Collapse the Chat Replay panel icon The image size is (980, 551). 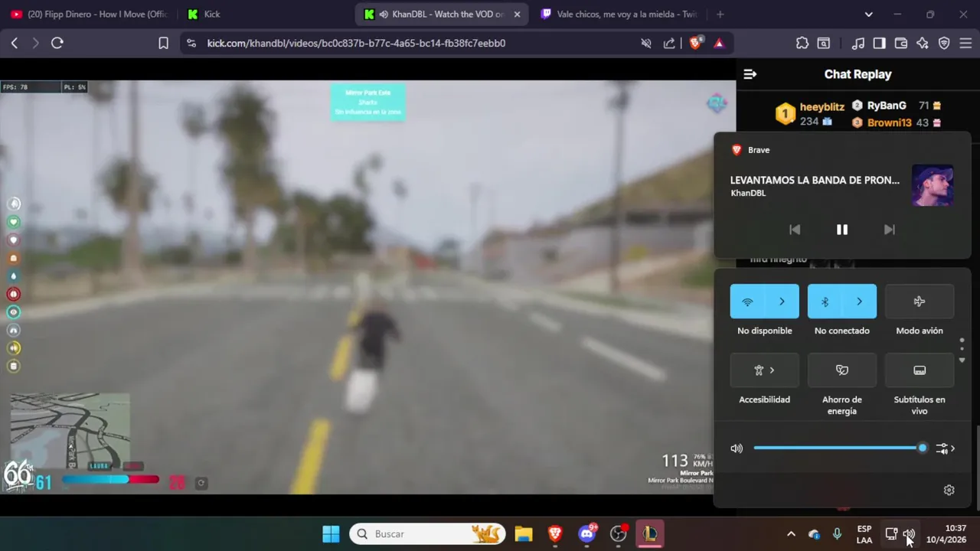coord(750,74)
